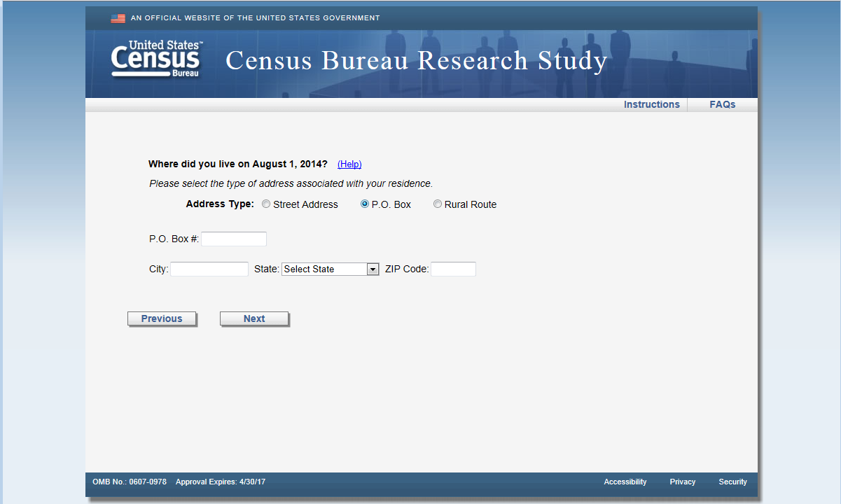Click the US flag icon in the banner
841x504 pixels.
point(118,18)
